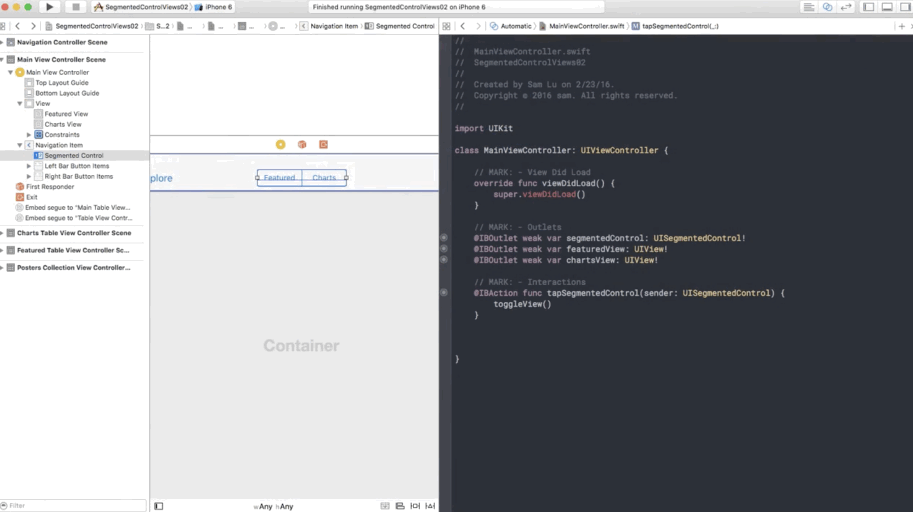
Task: Show the standard editor
Action: click(x=809, y=7)
